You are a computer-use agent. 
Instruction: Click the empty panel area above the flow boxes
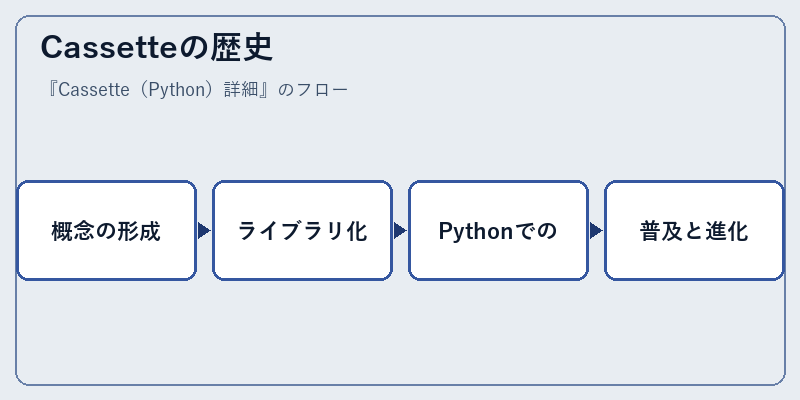pyautogui.click(x=400, y=140)
